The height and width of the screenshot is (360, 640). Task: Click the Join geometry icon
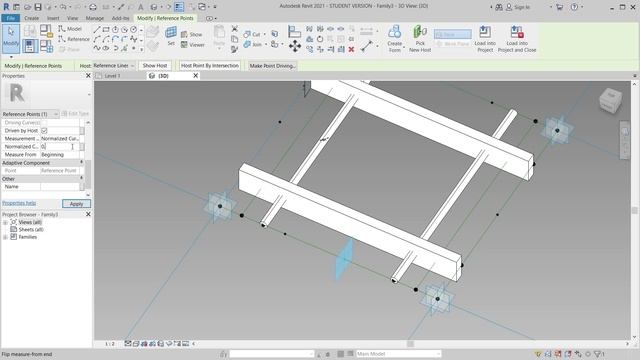point(252,44)
